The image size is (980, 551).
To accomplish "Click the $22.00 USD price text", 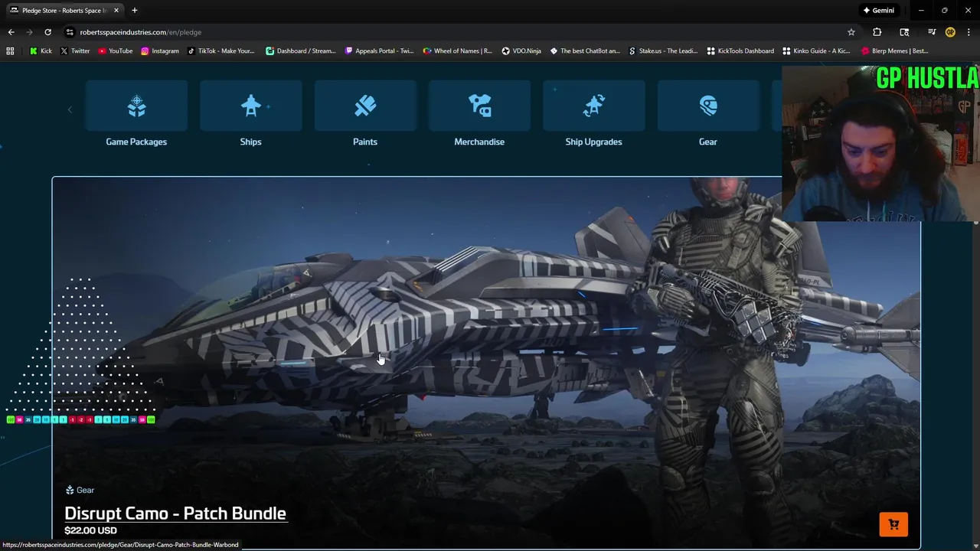I will tap(90, 530).
